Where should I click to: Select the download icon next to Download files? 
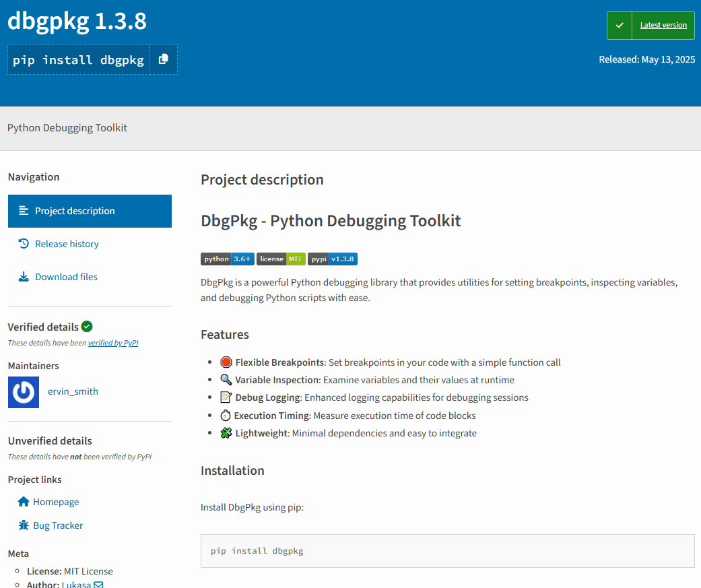tap(23, 276)
